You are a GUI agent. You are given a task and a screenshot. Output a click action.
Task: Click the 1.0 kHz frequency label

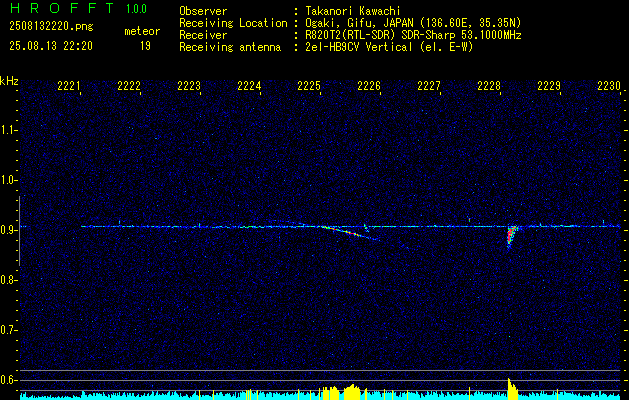point(6,180)
